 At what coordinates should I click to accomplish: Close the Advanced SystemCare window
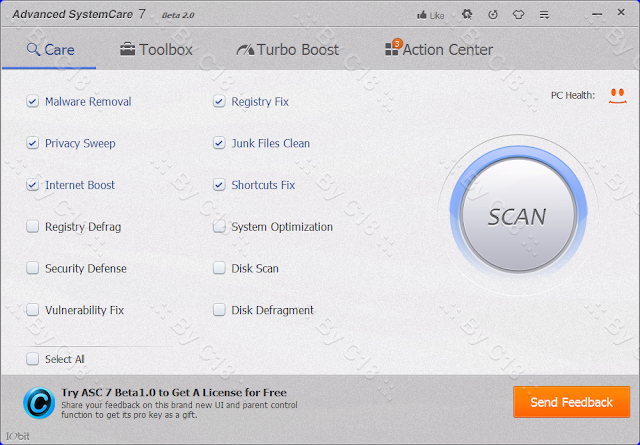tap(621, 13)
